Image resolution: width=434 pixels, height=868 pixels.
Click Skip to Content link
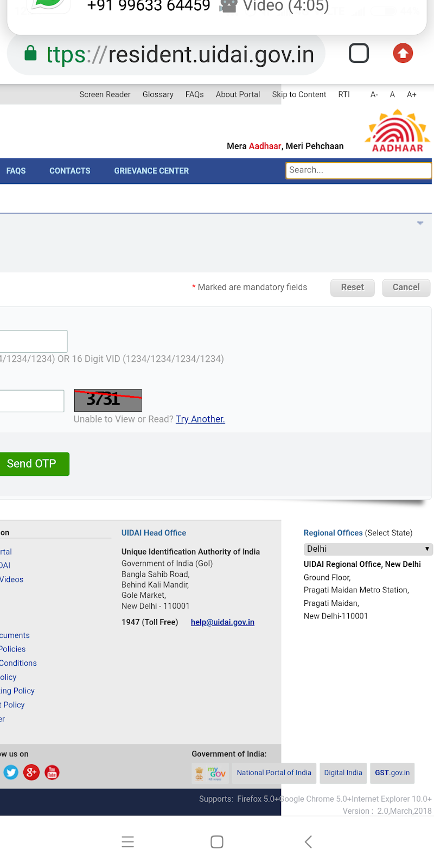pyautogui.click(x=299, y=94)
